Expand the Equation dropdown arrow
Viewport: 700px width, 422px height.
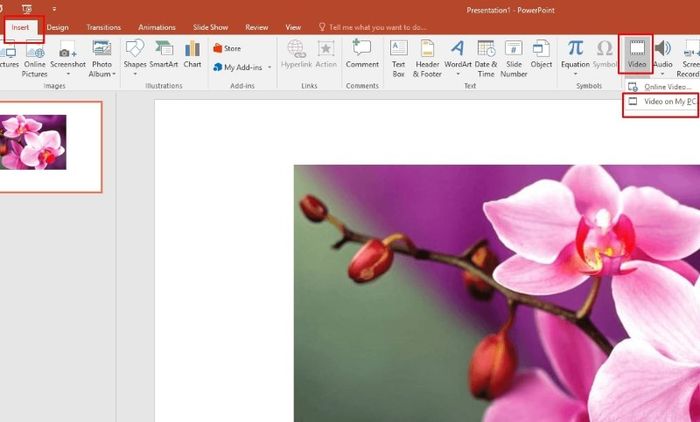click(575, 74)
